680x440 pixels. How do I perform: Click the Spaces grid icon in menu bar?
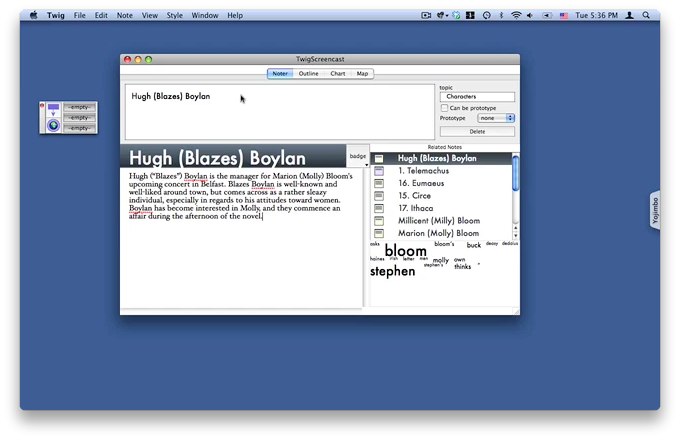[470, 15]
